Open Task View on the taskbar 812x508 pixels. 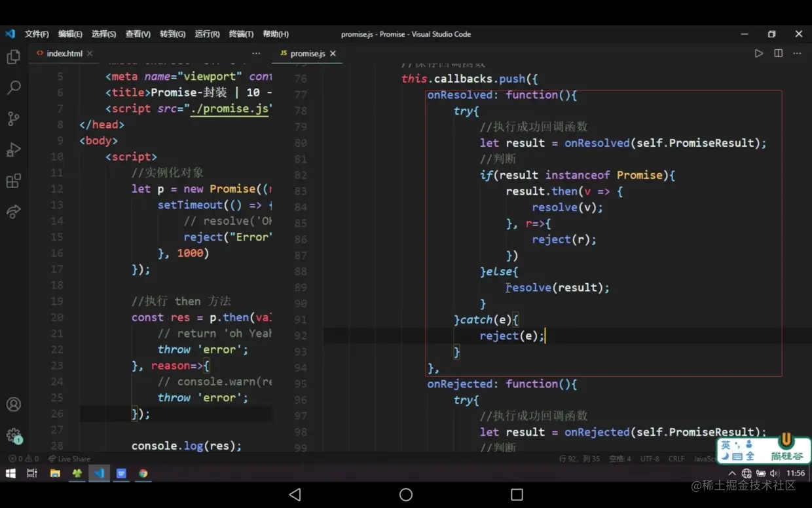point(32,473)
